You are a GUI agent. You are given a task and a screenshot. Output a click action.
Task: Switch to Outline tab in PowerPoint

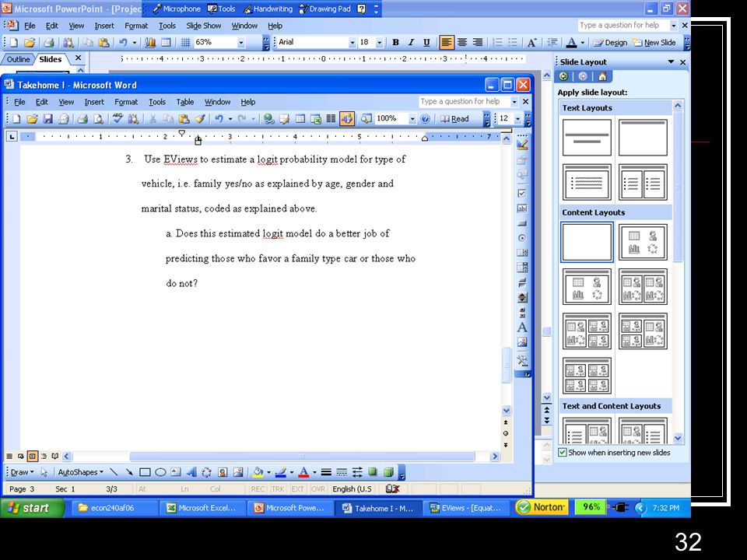click(x=18, y=60)
